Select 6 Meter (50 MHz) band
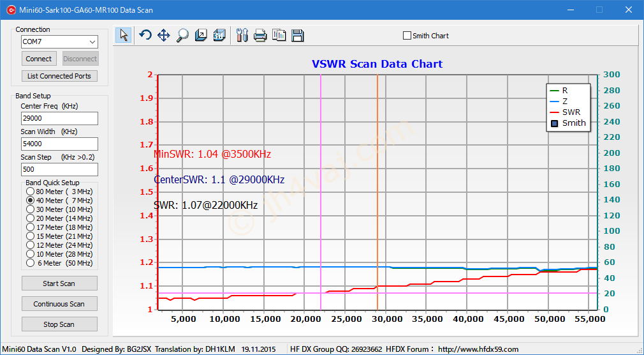The height and width of the screenshot is (355, 644). 31,263
